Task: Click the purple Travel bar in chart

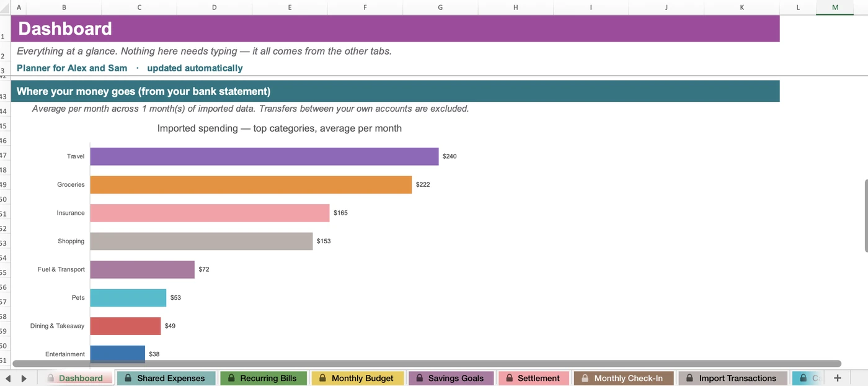Action: tap(264, 156)
